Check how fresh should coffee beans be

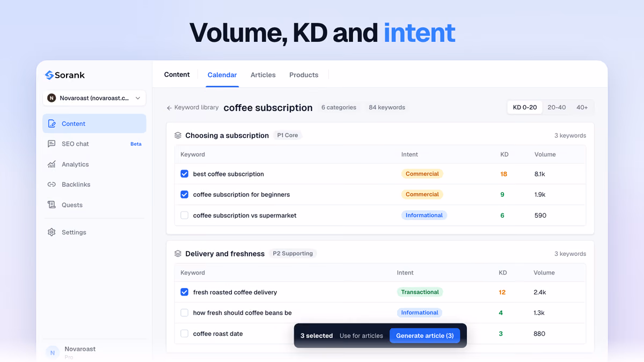tap(185, 313)
